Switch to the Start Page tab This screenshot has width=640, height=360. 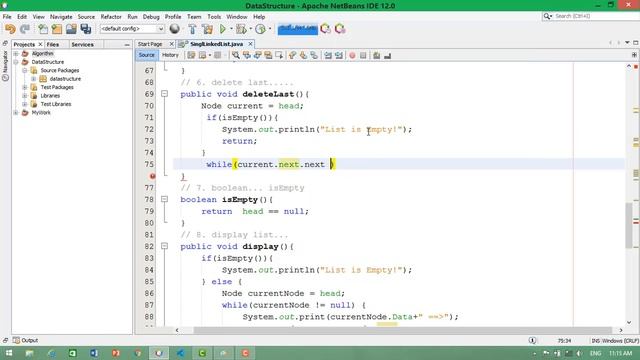coord(150,44)
